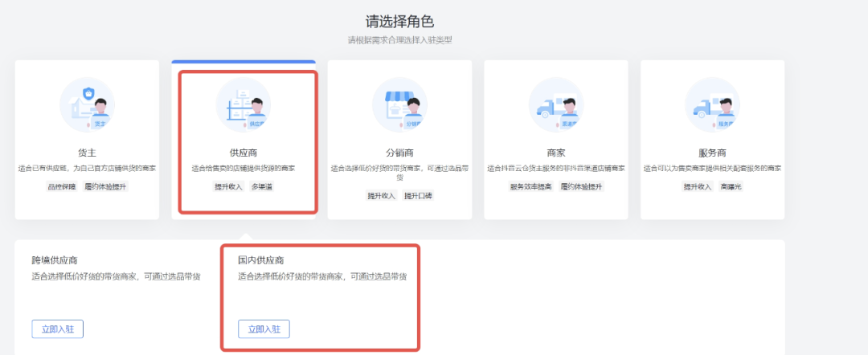Select the 跨境供应商 option heading
The height and width of the screenshot is (355, 868).
[x=55, y=260]
